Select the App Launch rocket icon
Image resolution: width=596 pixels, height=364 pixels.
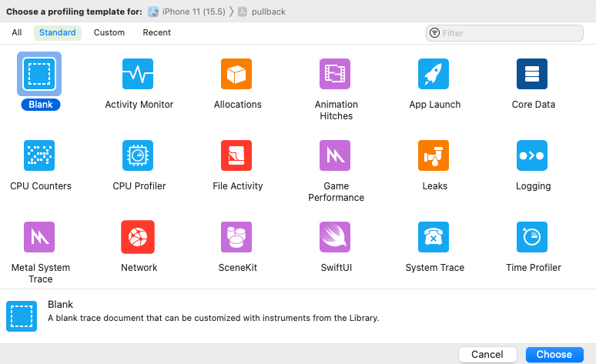click(434, 74)
